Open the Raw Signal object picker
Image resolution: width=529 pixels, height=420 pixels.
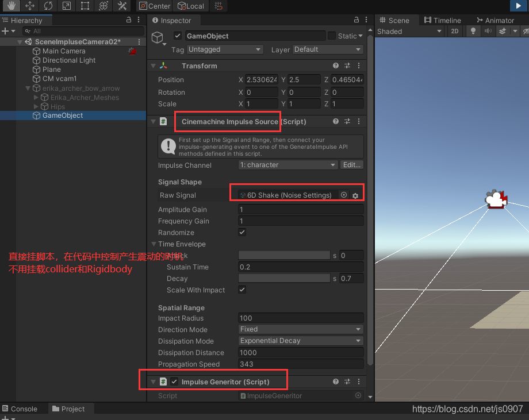coord(344,195)
